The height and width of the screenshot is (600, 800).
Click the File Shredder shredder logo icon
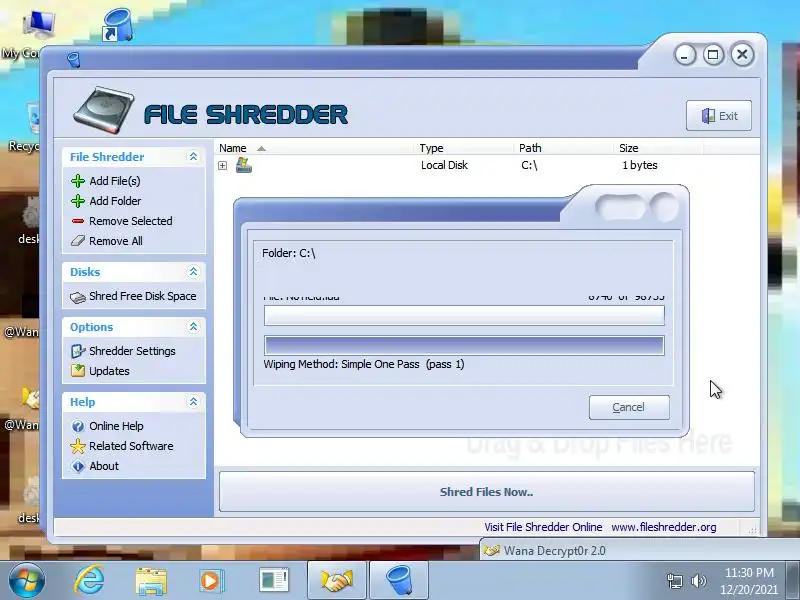[x=104, y=110]
